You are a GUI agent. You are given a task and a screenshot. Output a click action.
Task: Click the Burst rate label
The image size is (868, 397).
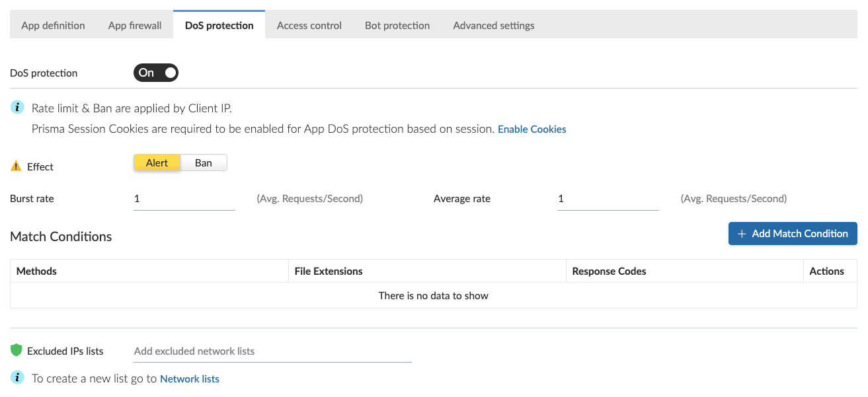(x=32, y=199)
